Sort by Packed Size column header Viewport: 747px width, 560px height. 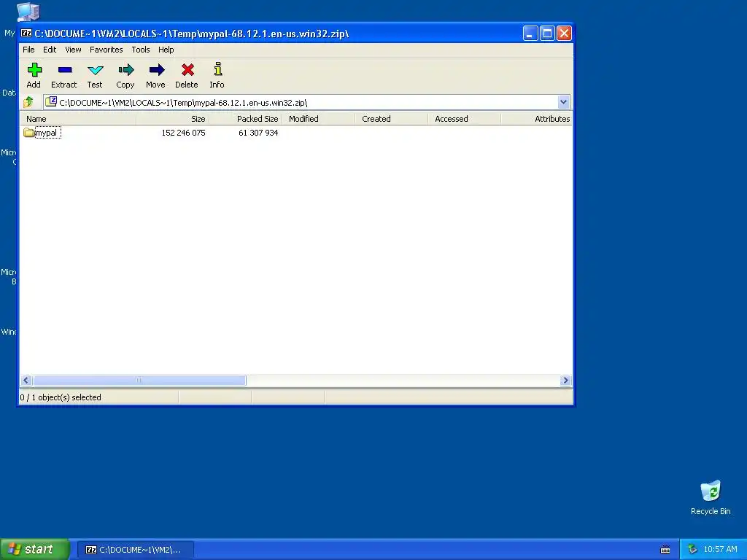[x=245, y=119]
